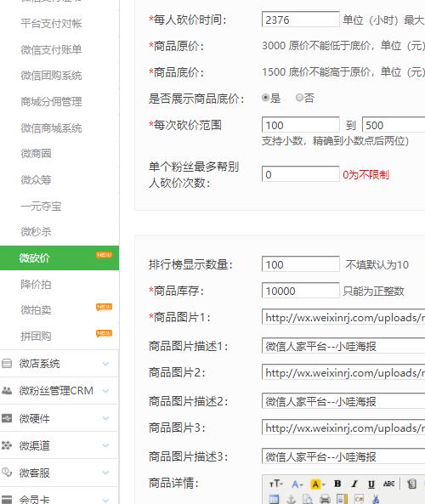Click the 商品库存 field showing 10000
This screenshot has height=504, width=425.
coord(301,291)
